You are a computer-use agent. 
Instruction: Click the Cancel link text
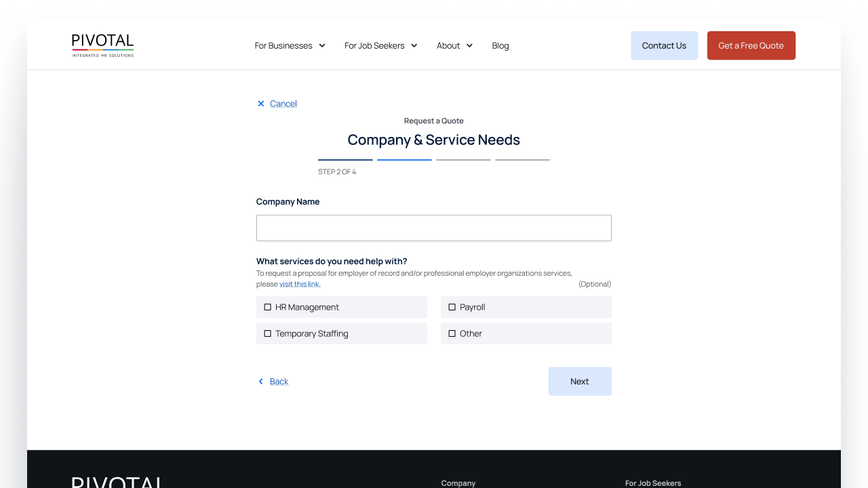coord(283,104)
